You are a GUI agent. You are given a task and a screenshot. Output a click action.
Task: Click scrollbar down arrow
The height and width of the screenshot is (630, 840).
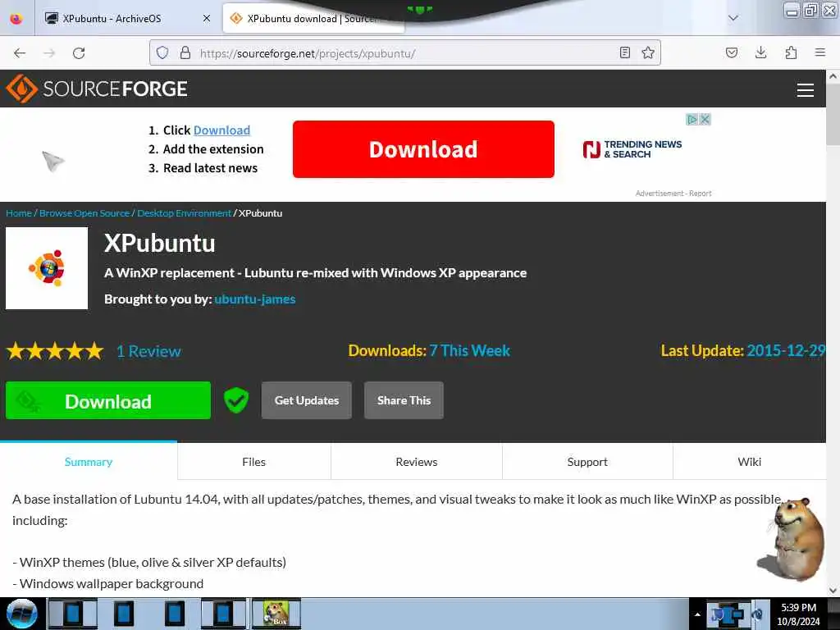click(833, 591)
